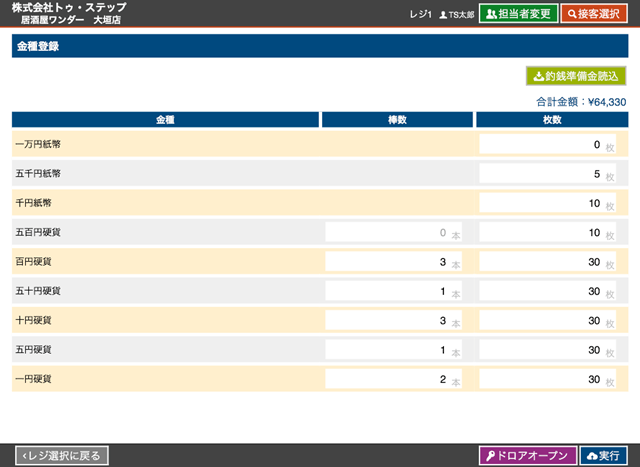Edit the 十円硬貨 roll count
This screenshot has height=467, width=640.
385,321
